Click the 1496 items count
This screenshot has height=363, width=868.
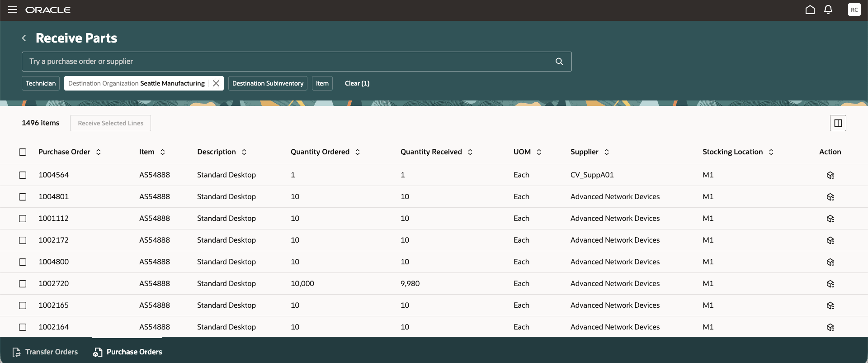point(41,123)
